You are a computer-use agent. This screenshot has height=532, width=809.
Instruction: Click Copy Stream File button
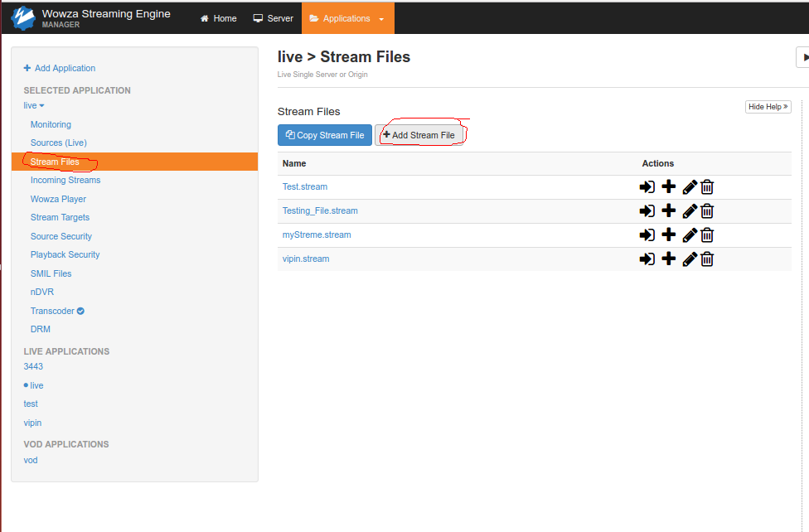click(325, 135)
